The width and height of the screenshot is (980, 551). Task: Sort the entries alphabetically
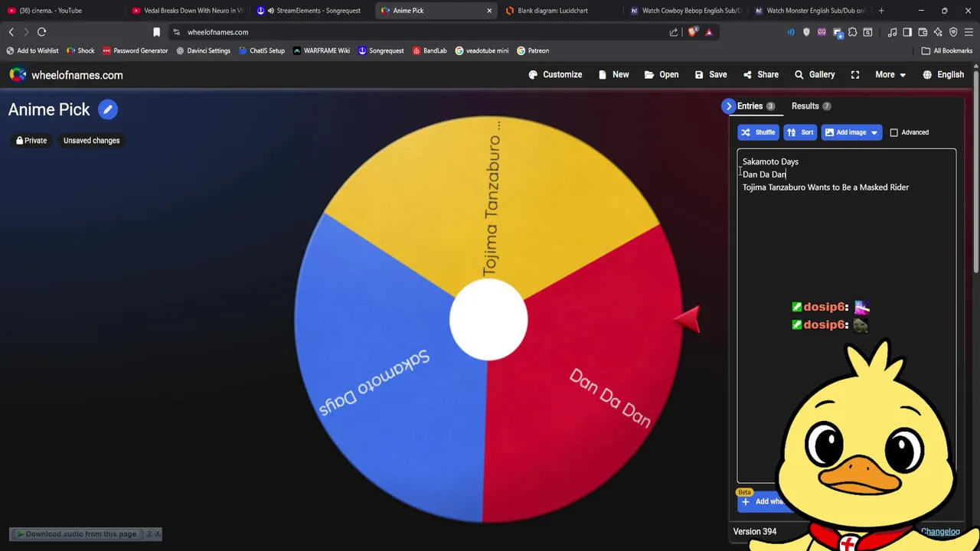point(800,132)
